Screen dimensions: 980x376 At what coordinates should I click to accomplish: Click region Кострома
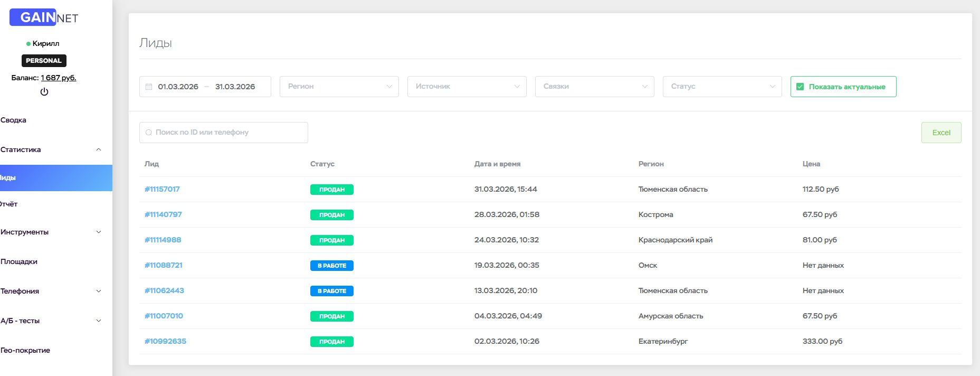[655, 214]
